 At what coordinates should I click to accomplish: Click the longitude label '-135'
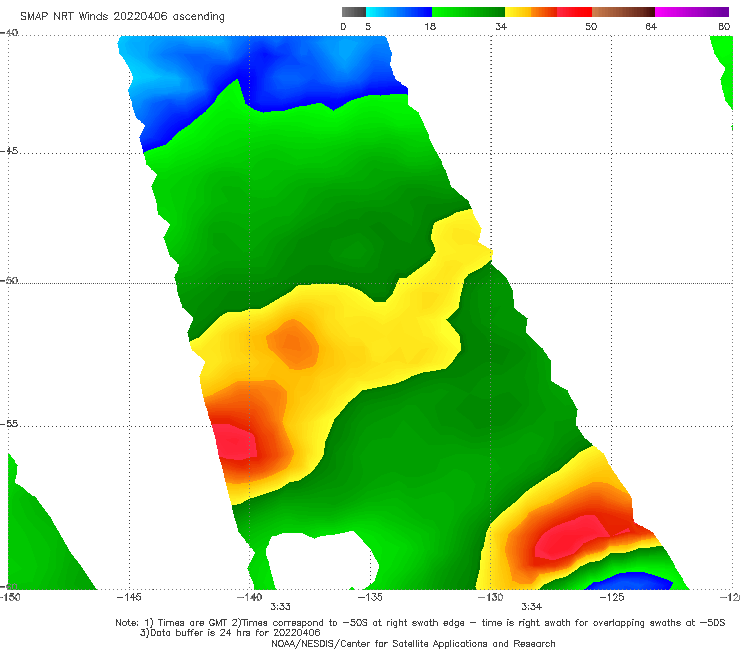click(370, 597)
